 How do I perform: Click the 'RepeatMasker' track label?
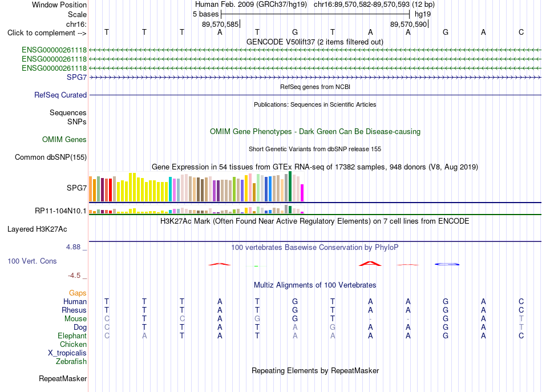coord(63,379)
